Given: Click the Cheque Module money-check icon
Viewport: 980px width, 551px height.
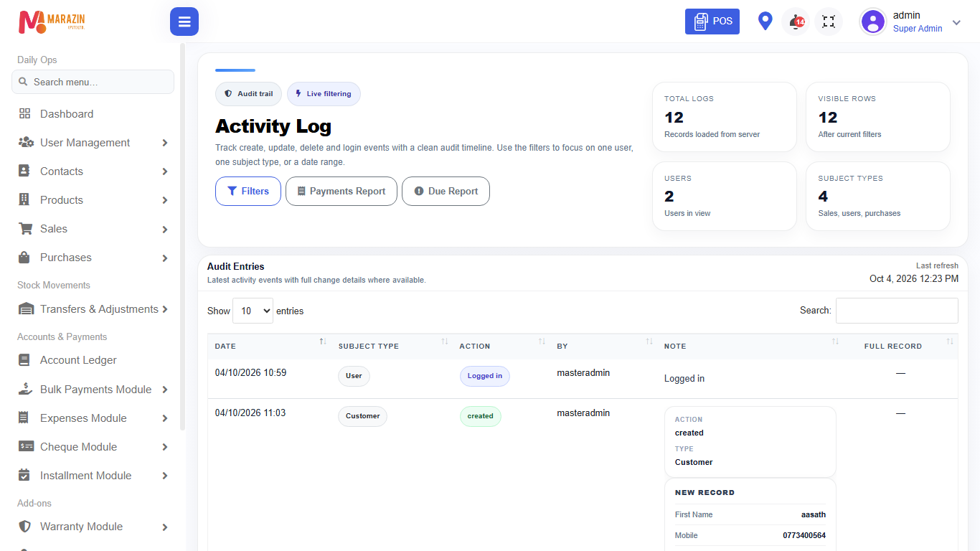Looking at the screenshot, I should (27, 447).
